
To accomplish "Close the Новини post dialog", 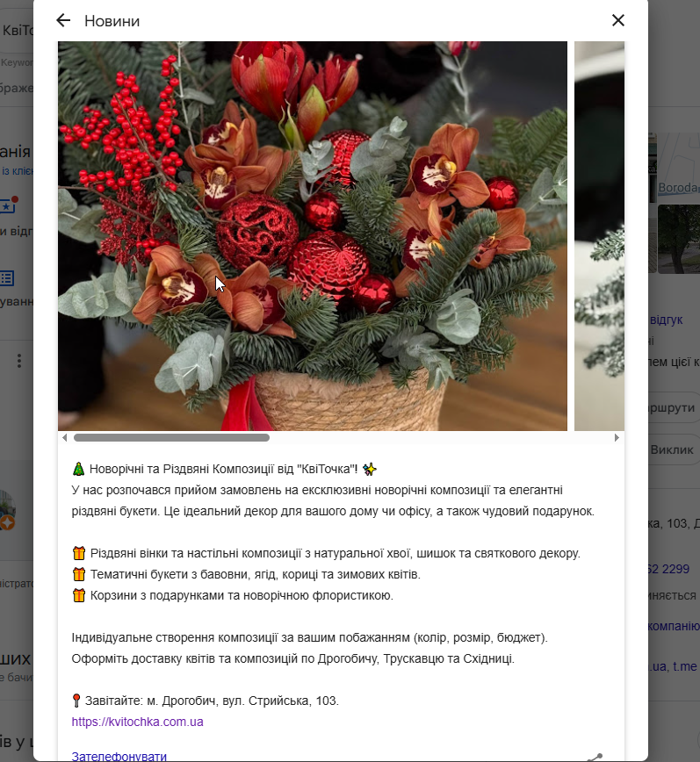I will pyautogui.click(x=617, y=20).
